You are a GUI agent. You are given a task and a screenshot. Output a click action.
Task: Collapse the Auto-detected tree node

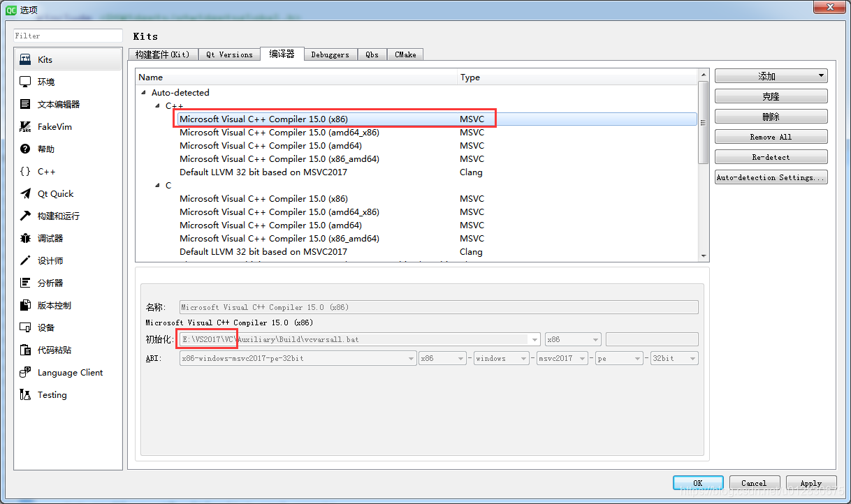(143, 92)
